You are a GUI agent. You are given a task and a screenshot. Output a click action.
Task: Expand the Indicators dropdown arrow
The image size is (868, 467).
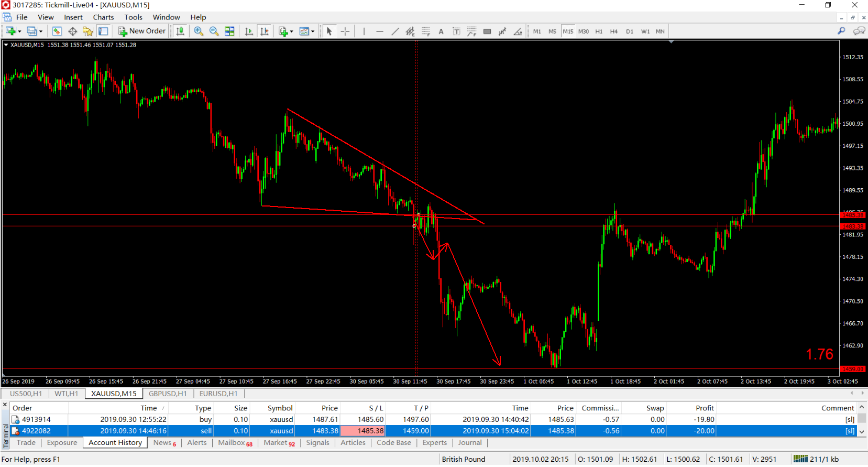pyautogui.click(x=292, y=31)
